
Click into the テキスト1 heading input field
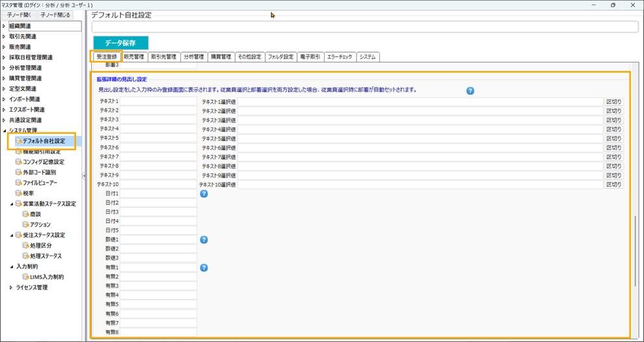[x=158, y=101]
